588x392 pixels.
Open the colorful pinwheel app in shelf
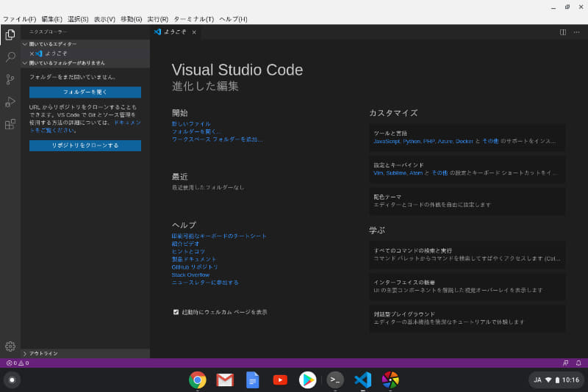(390, 380)
